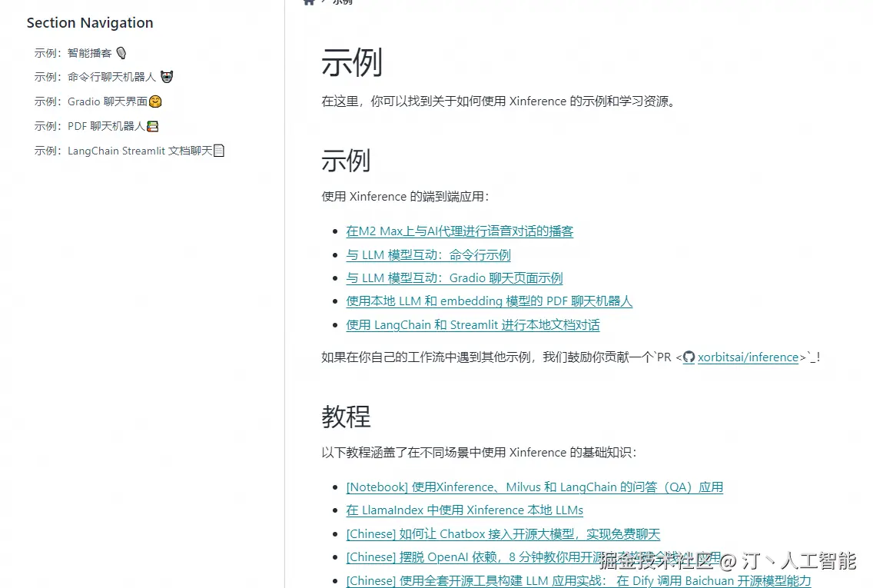Screen dimensions: 873x588
Task: Open sidebar item 示例：智能播客
Action: [81, 53]
